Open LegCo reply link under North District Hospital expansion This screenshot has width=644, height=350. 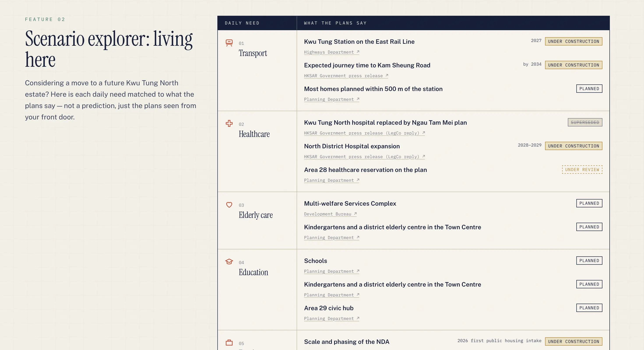pyautogui.click(x=364, y=157)
